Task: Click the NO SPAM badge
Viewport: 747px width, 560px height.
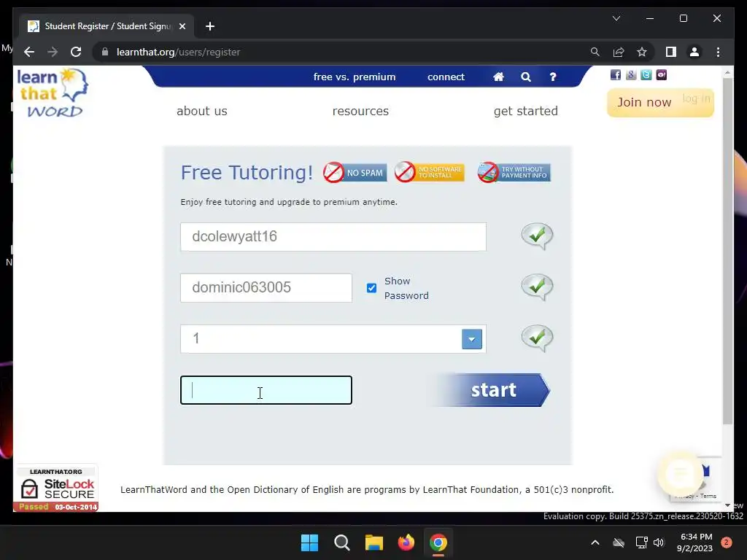Action: point(355,172)
